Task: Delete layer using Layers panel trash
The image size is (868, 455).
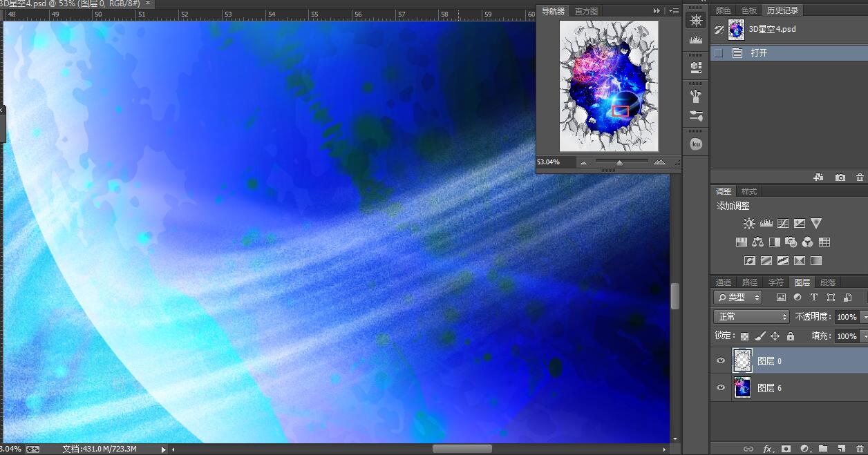Action: click(860, 449)
